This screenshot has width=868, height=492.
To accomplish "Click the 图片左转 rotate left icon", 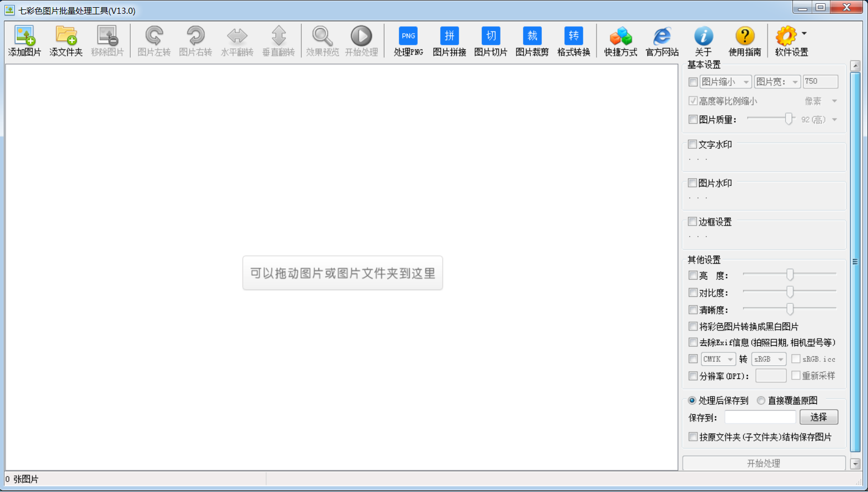I will pos(154,36).
